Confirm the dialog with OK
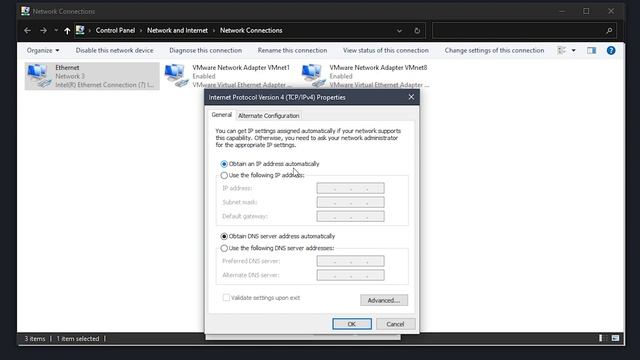Screen dimensions: 640x360 coord(352,324)
